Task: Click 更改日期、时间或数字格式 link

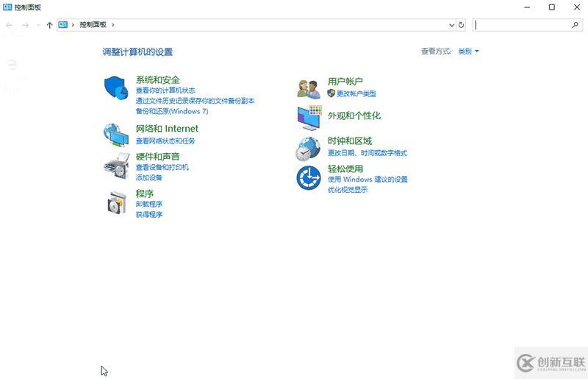Action: coord(367,153)
